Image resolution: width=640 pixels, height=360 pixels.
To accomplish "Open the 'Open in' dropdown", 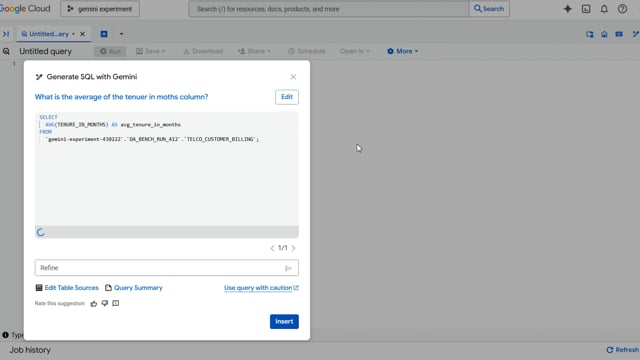I will click(x=354, y=51).
